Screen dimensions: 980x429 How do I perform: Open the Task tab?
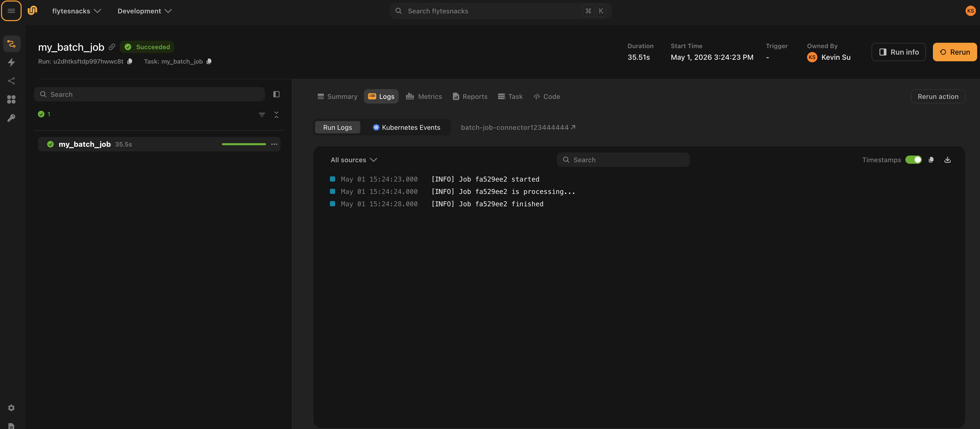point(510,97)
